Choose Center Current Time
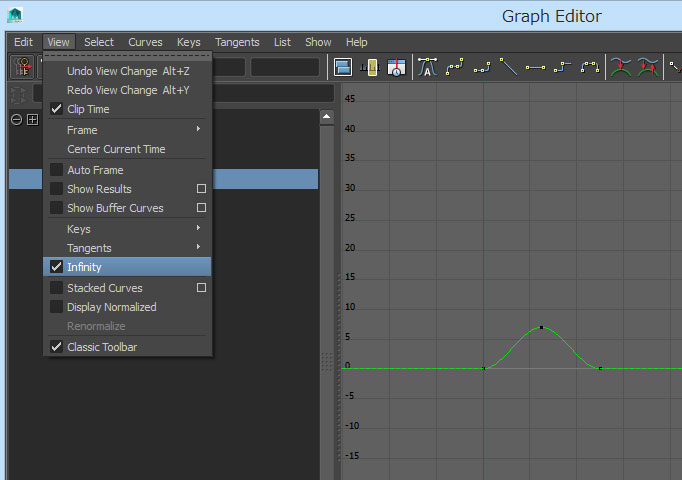 click(x=127, y=149)
